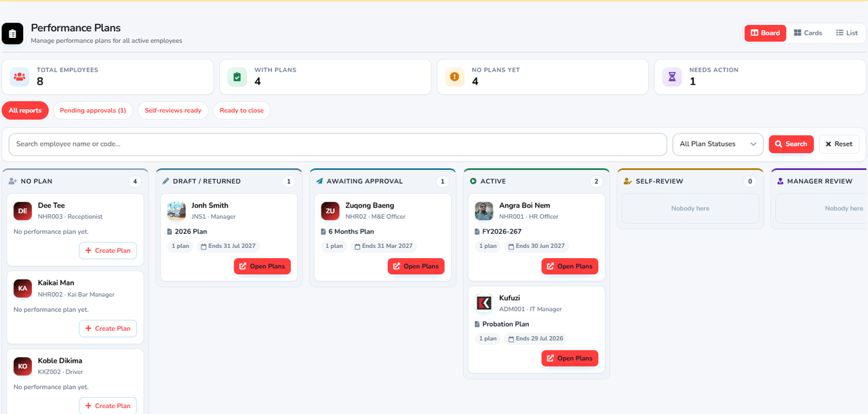Create Plan for Koble Dikima

click(108, 406)
